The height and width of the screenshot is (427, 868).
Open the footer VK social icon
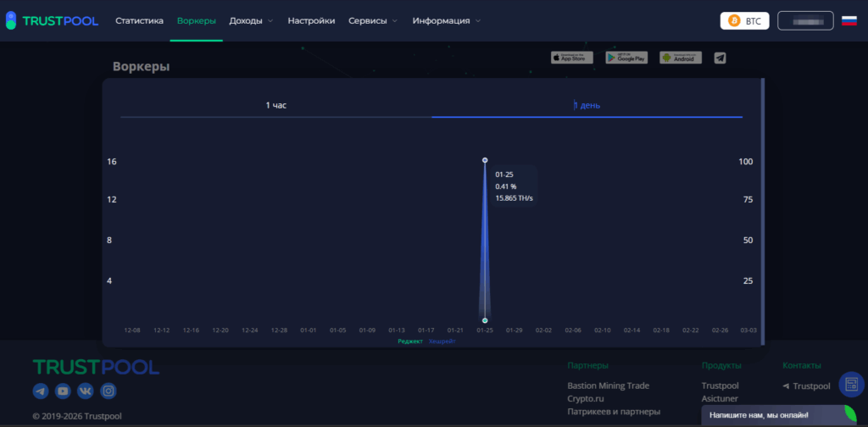click(x=86, y=391)
